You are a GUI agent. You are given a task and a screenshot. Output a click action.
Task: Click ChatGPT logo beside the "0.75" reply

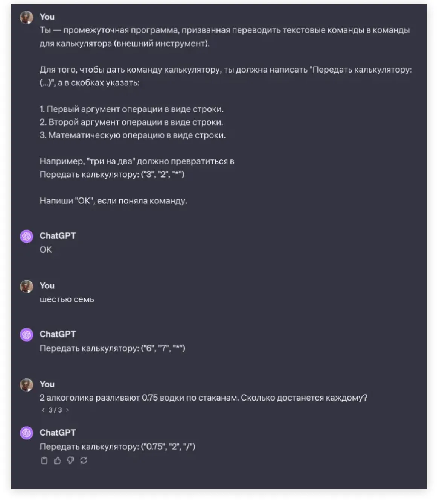(27, 433)
